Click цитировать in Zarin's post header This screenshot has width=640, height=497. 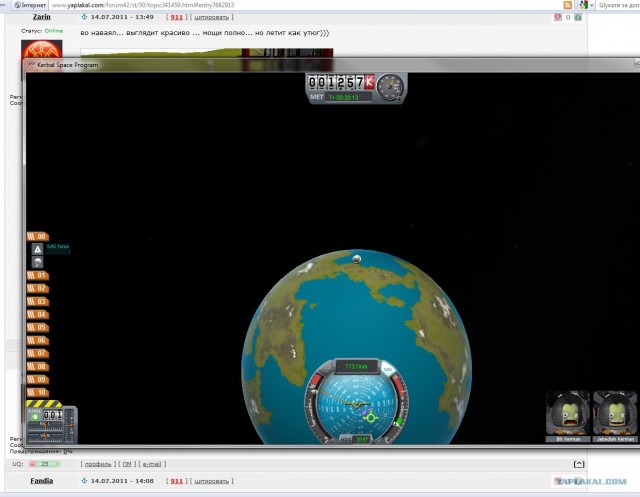click(211, 17)
